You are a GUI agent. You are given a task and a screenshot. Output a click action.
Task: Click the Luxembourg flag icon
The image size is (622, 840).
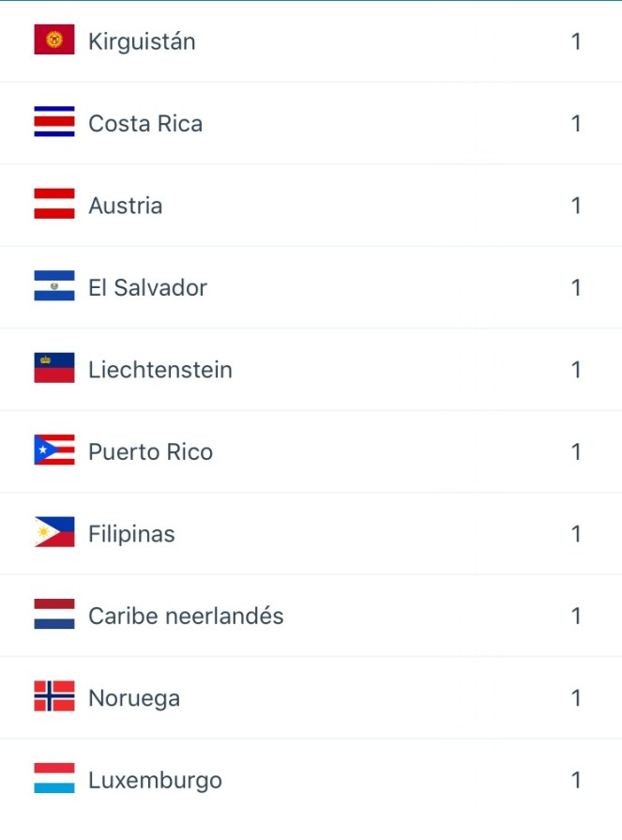coord(54,780)
